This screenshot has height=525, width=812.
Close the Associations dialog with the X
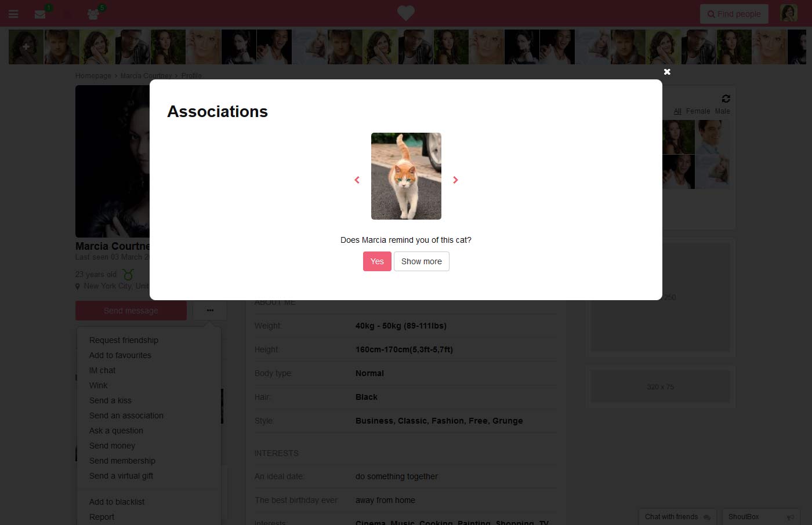pos(667,72)
